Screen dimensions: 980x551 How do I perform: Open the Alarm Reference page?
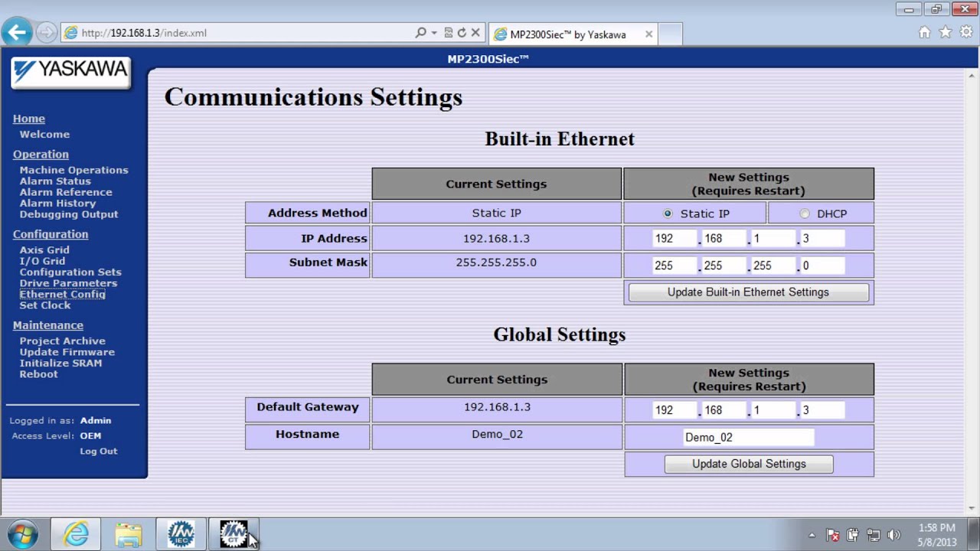(x=66, y=192)
